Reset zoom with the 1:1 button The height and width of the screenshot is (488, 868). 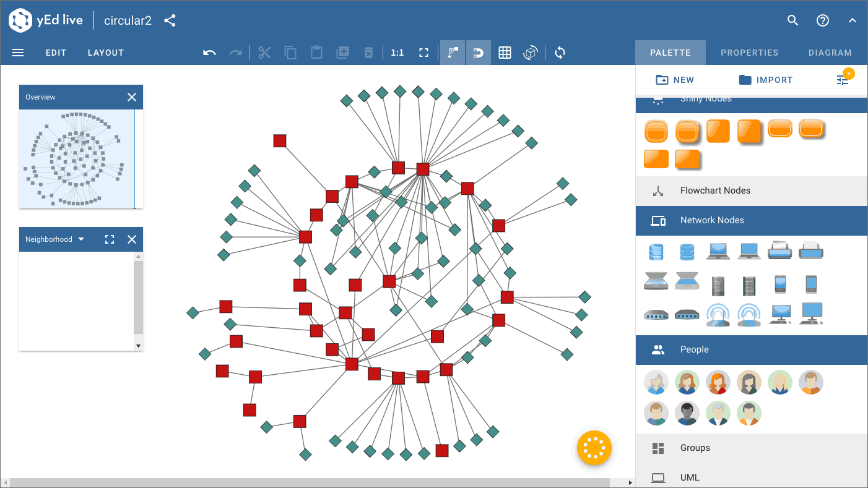point(397,53)
